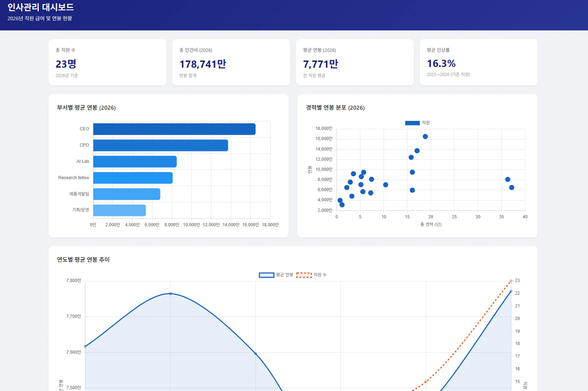588x391 pixels.
Task: Click the 연봉 합계 caption
Action: click(188, 76)
